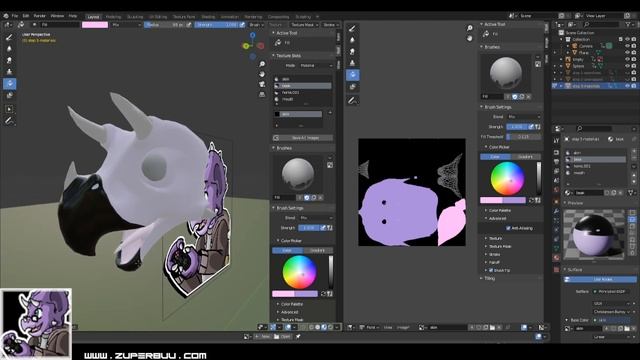Viewport: 640px width, 360px height.
Task: Adjust the Strength slider in tool header
Action: point(217,25)
